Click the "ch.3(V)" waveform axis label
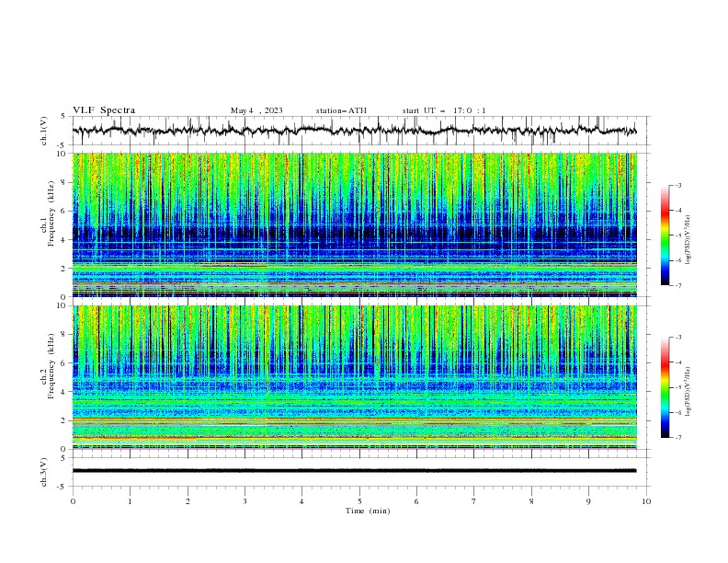Viewport: 728px width, 563px height. coord(44,472)
